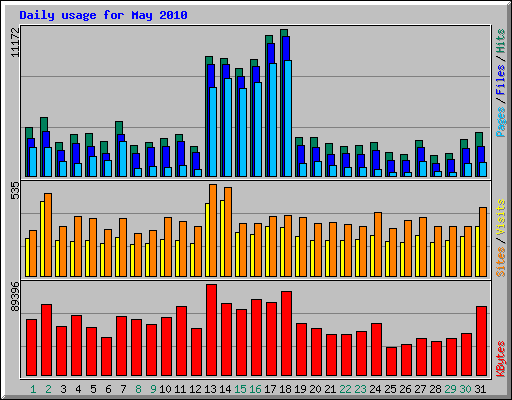Screen dimensions: 512x400
Task: Click the 11172 hits axis value
Action: tap(15, 43)
